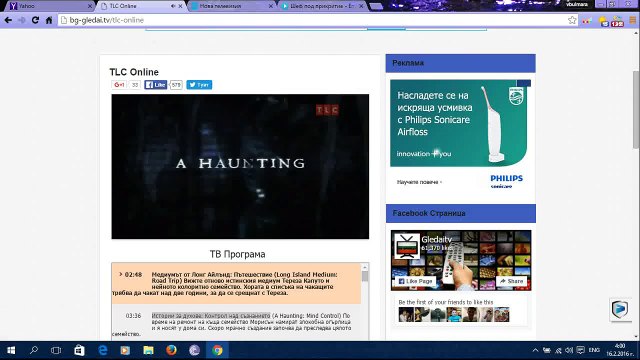Open a new tab with the new tab button
Viewport: 640px width, 360px height.
[x=376, y=6]
